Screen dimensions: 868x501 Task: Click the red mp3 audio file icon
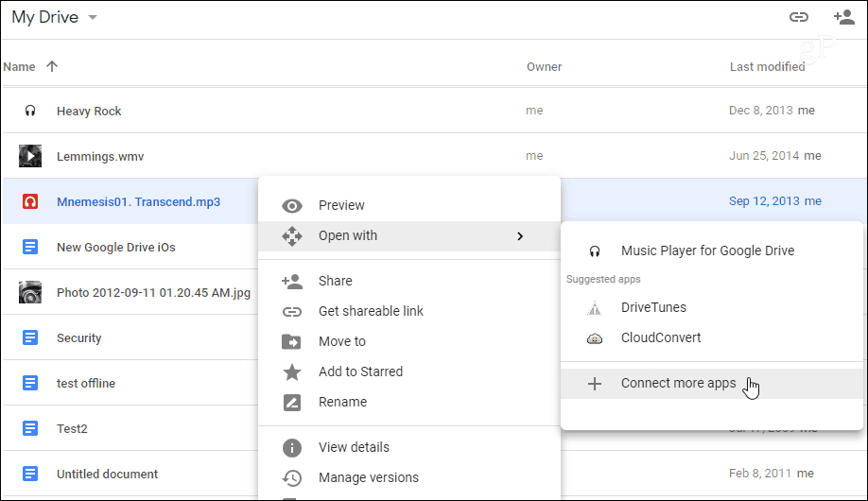tap(30, 201)
